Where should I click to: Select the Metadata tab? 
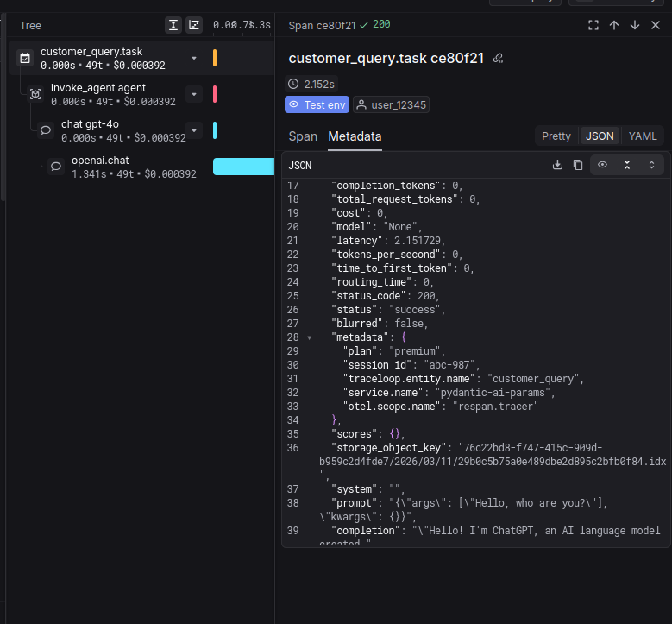point(355,136)
